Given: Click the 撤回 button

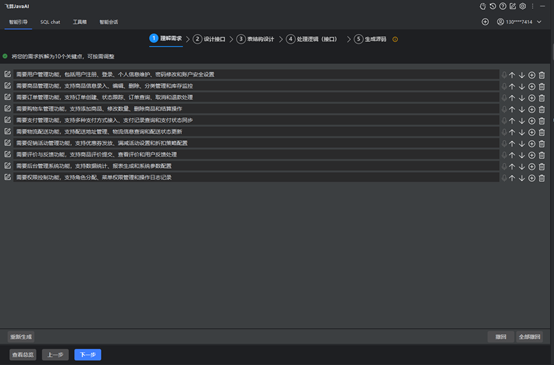Looking at the screenshot, I should tap(501, 337).
